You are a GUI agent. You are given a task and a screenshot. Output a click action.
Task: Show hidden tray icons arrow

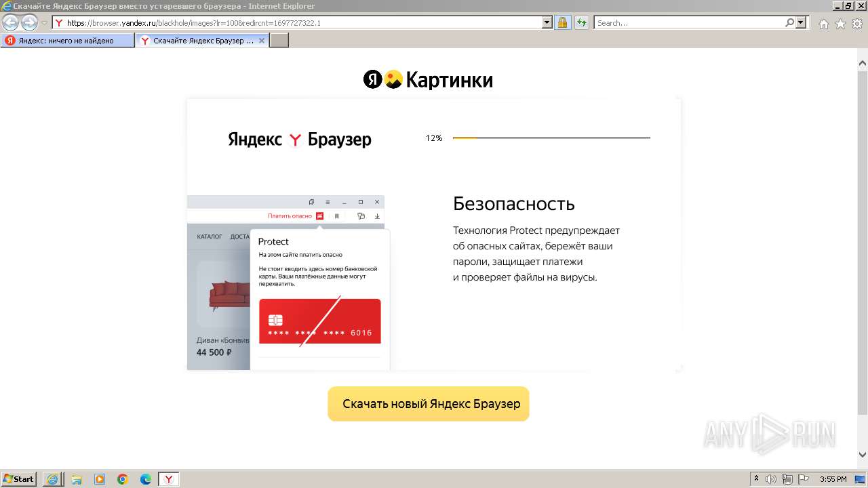(757, 479)
